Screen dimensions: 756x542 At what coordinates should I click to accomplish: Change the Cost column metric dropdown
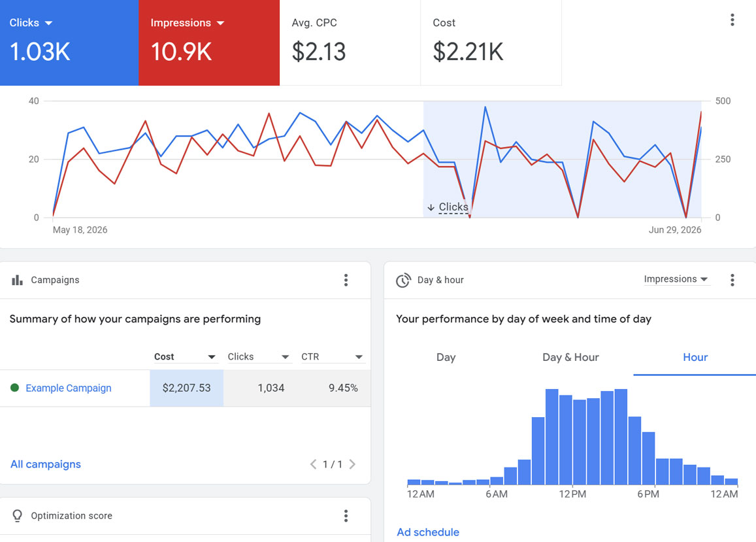[x=185, y=357]
